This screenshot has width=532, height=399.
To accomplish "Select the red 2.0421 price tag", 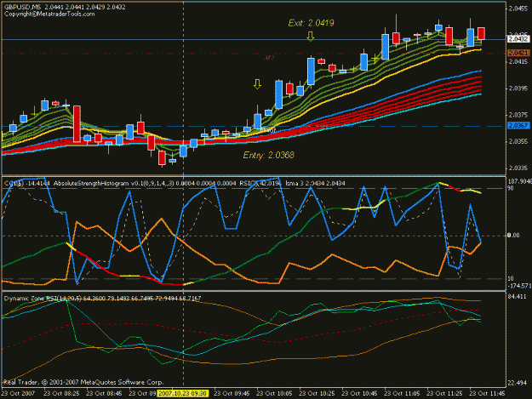I will [518, 53].
